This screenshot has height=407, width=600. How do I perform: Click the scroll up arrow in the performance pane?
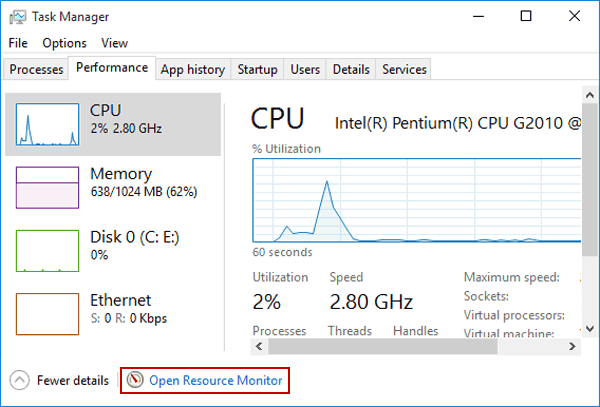tap(590, 94)
